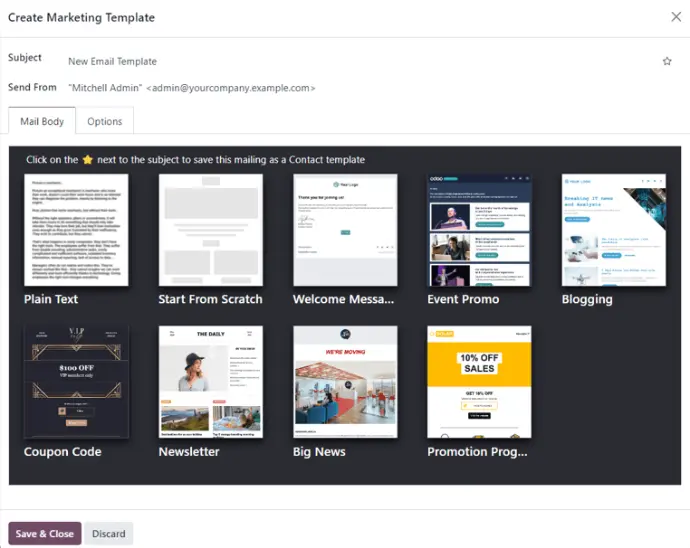Close the Create Marketing Template dialog
Viewport: 690px width, 548px height.
click(675, 16)
